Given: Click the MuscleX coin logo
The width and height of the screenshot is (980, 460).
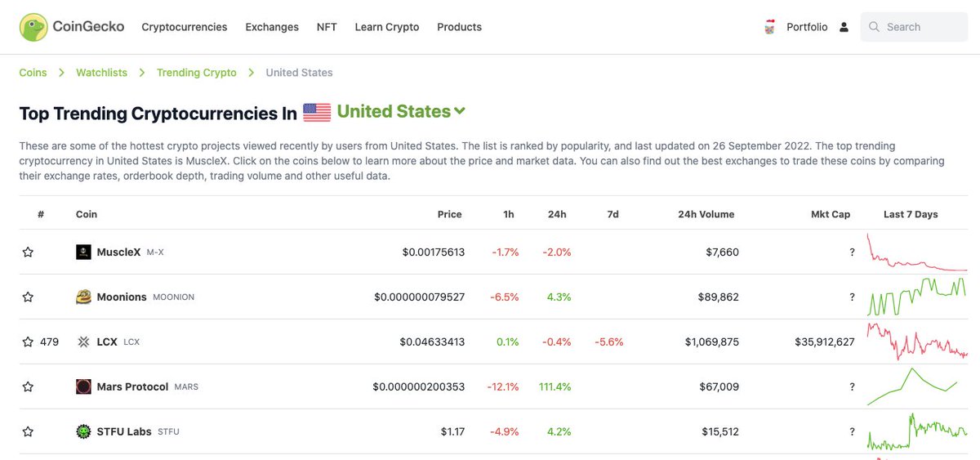Looking at the screenshot, I should tap(83, 252).
